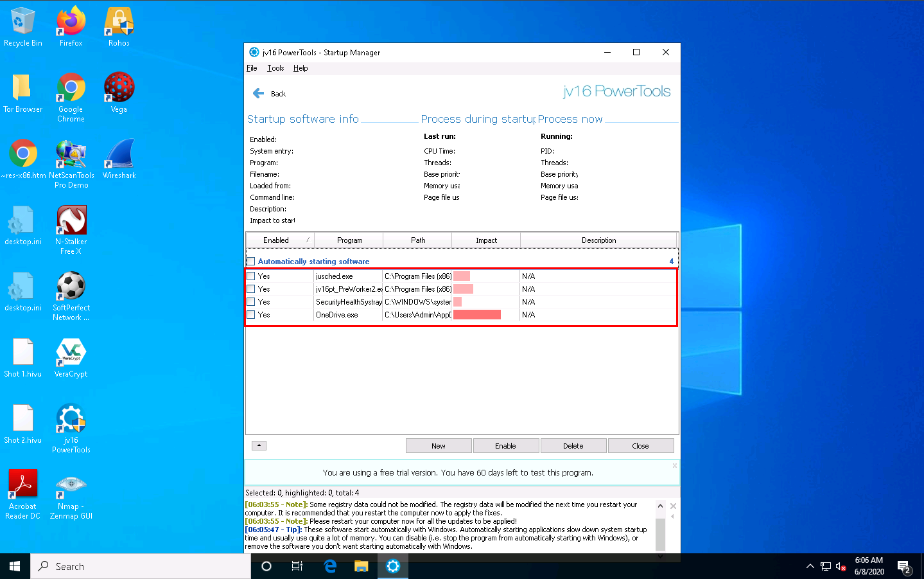Viewport: 924px width, 579px height.
Task: Click the jv16pt_PreWorker2 impact bar
Action: 463,289
